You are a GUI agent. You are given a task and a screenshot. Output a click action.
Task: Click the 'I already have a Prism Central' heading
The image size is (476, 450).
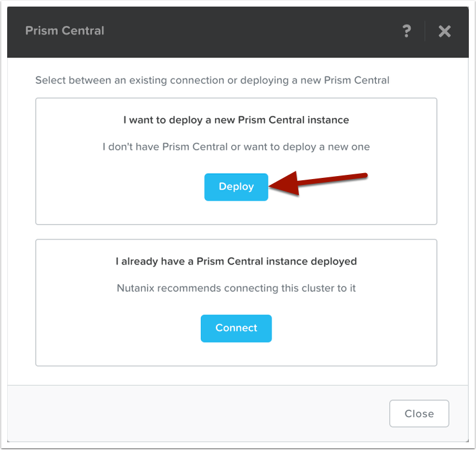click(236, 261)
